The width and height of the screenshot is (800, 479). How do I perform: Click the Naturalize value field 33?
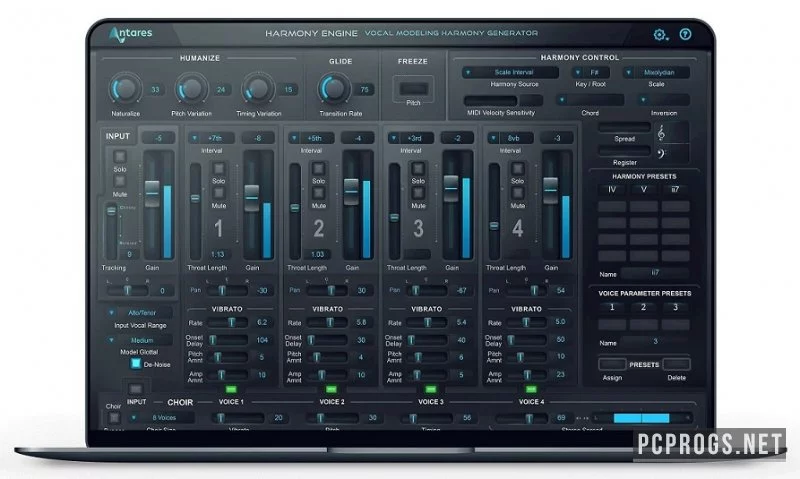[x=155, y=89]
